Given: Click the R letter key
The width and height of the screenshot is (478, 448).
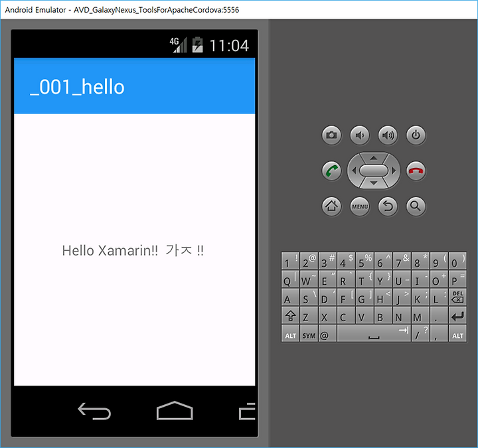Looking at the screenshot, I should (x=347, y=279).
